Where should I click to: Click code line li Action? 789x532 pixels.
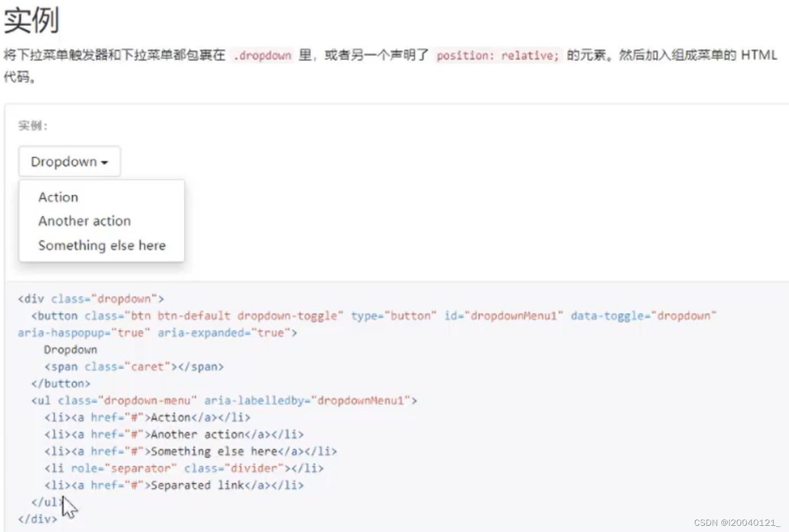tap(148, 417)
